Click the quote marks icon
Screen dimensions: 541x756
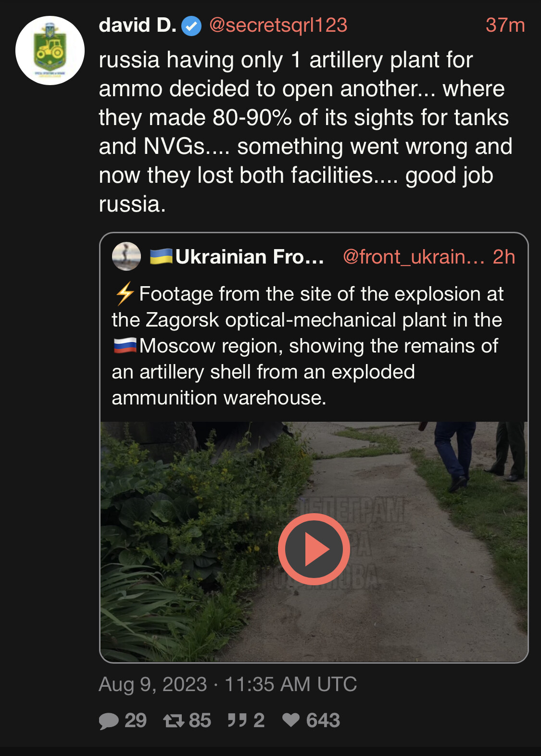(237, 720)
